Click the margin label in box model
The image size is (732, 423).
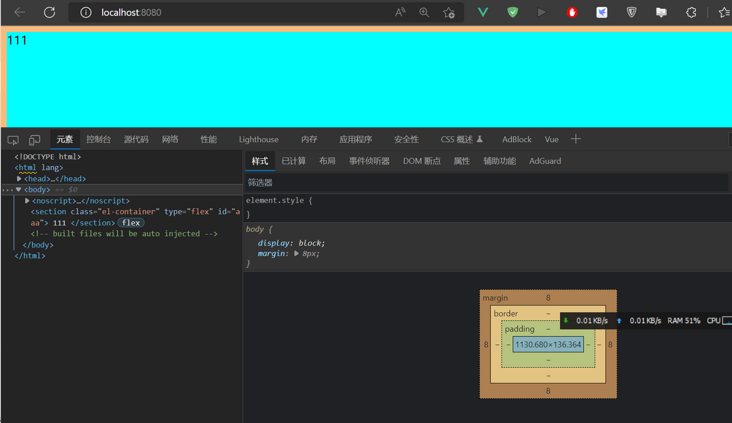coord(495,298)
